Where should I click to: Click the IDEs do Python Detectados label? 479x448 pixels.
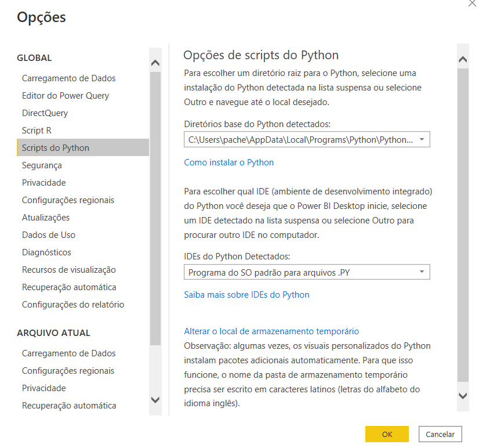237,256
